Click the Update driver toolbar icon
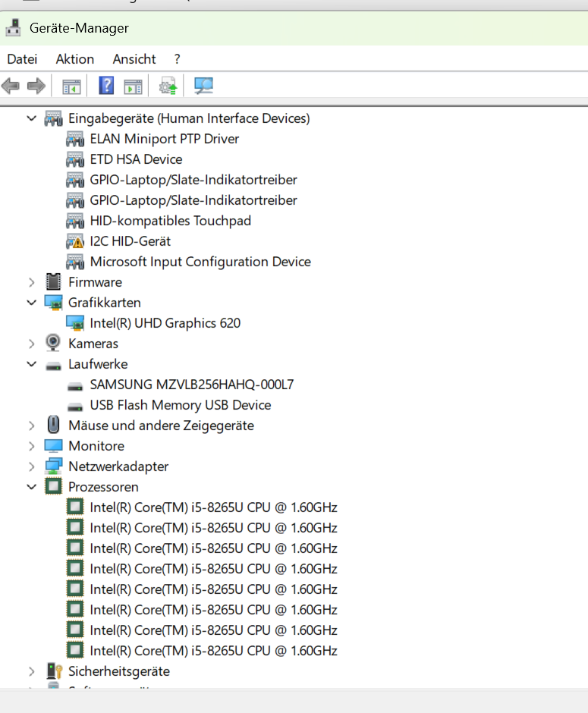The height and width of the screenshot is (713, 588). (168, 86)
